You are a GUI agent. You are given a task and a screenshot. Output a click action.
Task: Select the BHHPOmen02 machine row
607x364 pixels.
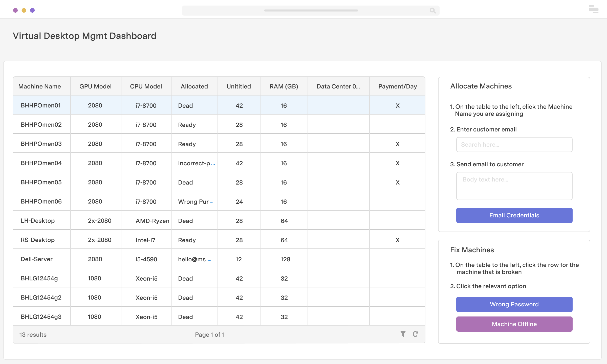41,125
